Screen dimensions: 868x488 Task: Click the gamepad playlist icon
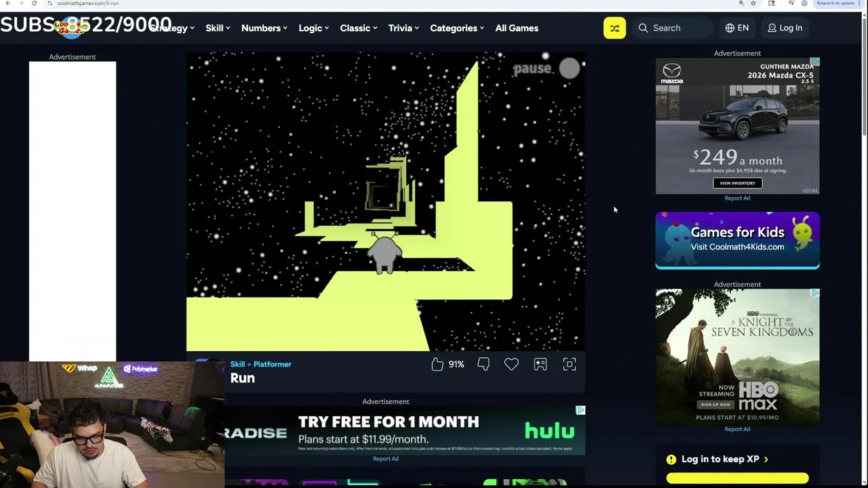click(x=540, y=365)
